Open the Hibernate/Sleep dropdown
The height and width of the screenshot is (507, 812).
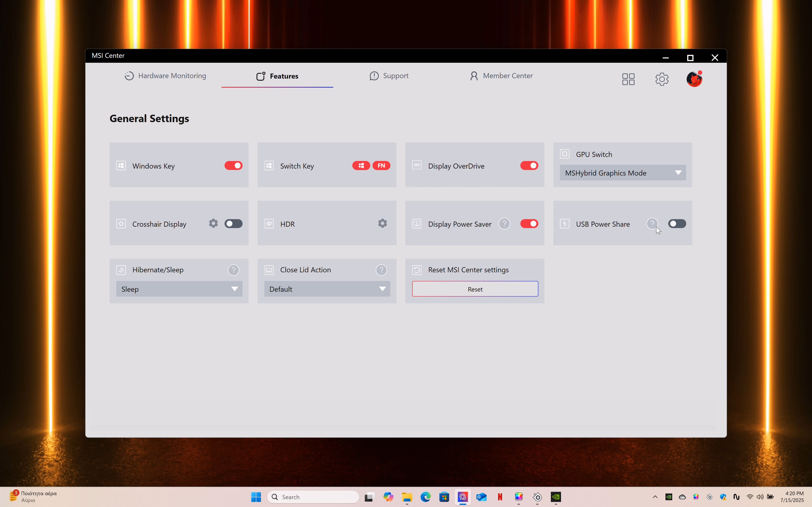pos(179,289)
